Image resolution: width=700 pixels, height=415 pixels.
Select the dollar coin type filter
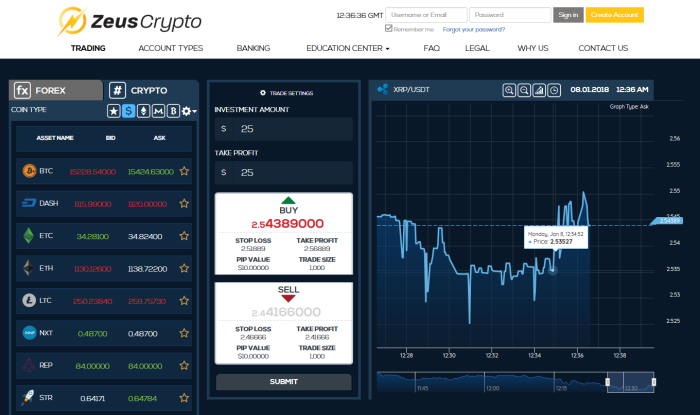point(129,111)
